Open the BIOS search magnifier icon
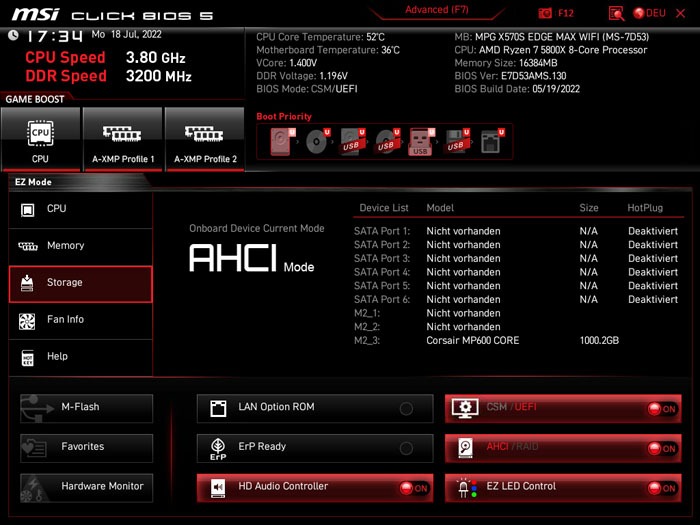Image resolution: width=700 pixels, height=525 pixels. point(616,13)
